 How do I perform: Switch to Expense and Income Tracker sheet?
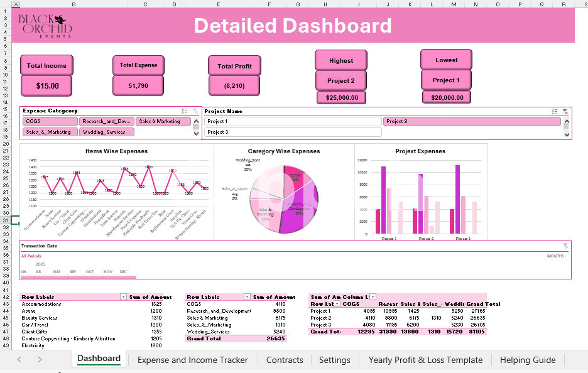point(192,360)
